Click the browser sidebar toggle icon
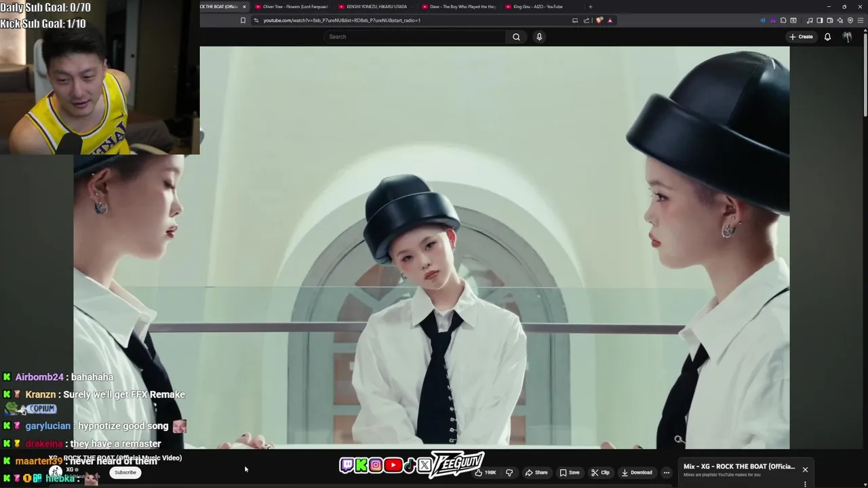Screen dimensions: 868x488 point(819,20)
